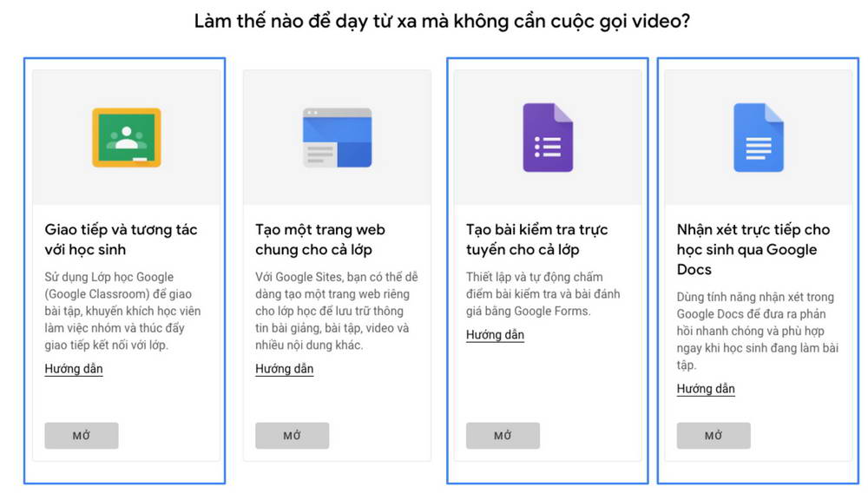The width and height of the screenshot is (868, 500).
Task: Click the Google Classroom chalkboard icon
Action: pos(127,137)
